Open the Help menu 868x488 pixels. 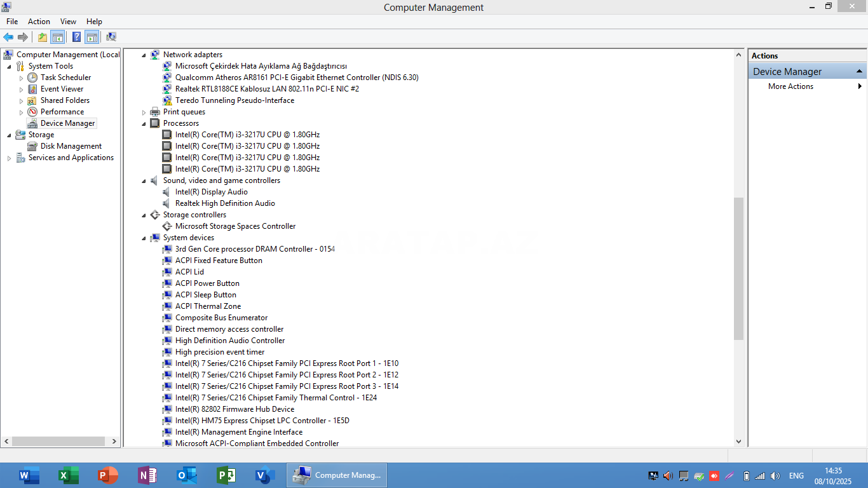94,22
